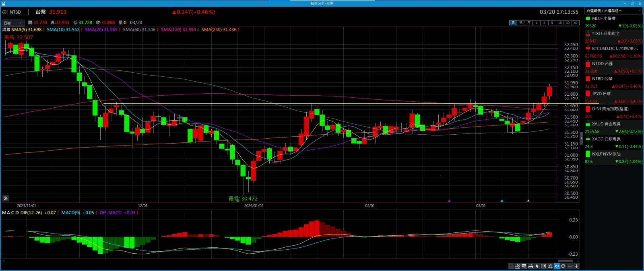Select NTBD 台幣 in the watchlist
644x271 pixels.
(614, 82)
